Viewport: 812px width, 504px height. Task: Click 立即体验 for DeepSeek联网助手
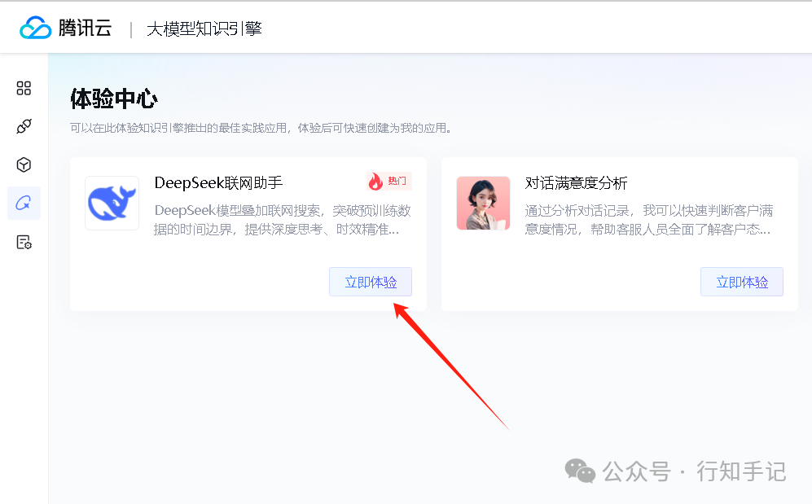(x=371, y=282)
